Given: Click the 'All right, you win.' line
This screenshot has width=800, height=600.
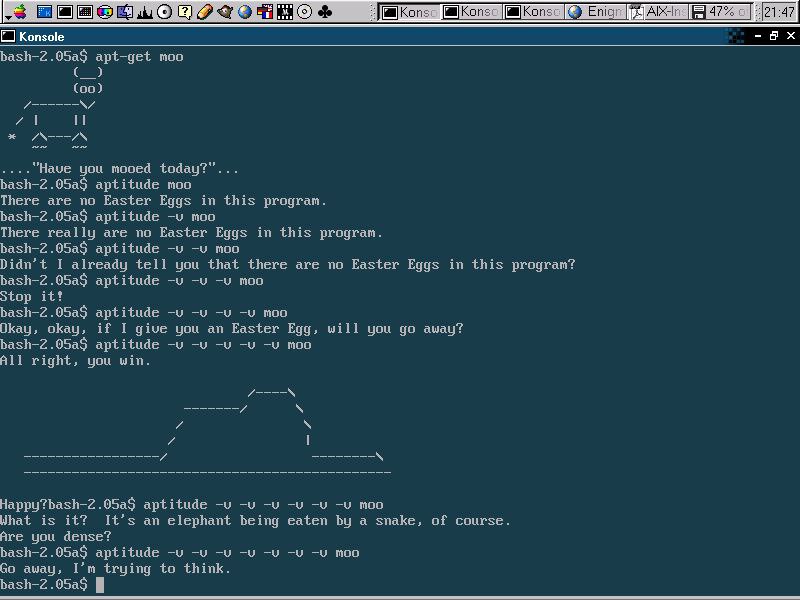Looking at the screenshot, I should (76, 361).
